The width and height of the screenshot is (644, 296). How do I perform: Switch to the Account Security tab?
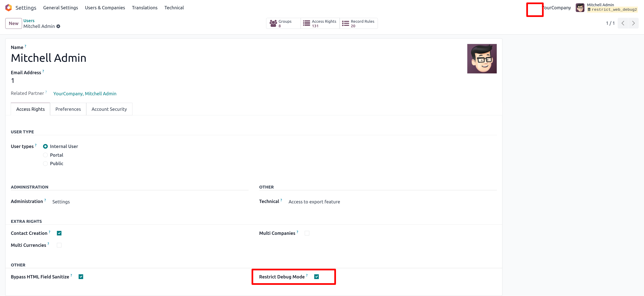[109, 109]
